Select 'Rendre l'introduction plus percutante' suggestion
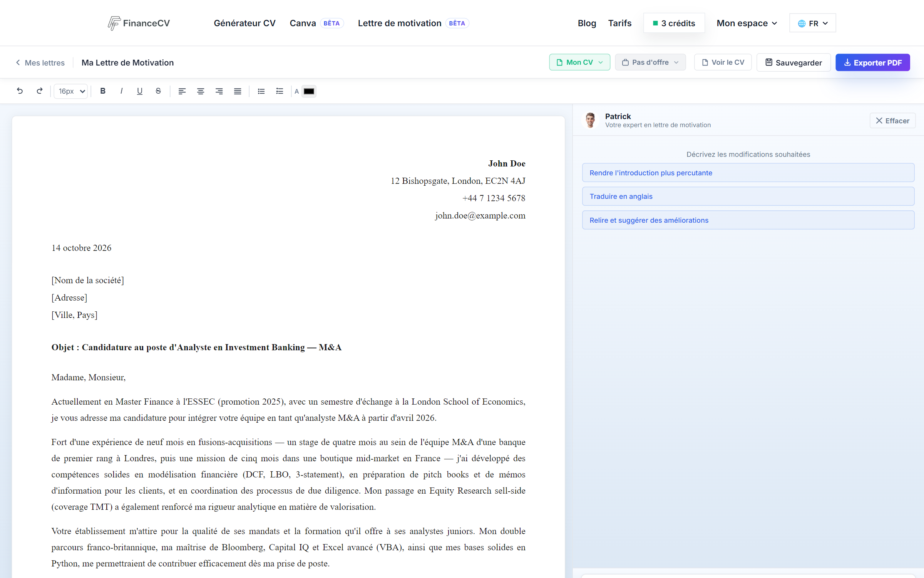This screenshot has width=924, height=578. 748,173
